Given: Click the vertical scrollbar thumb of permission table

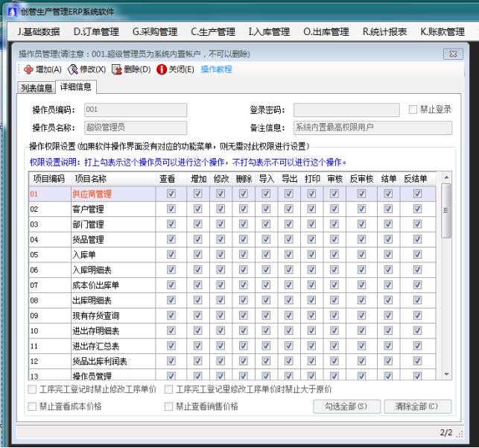Looking at the screenshot, I should pos(446,210).
